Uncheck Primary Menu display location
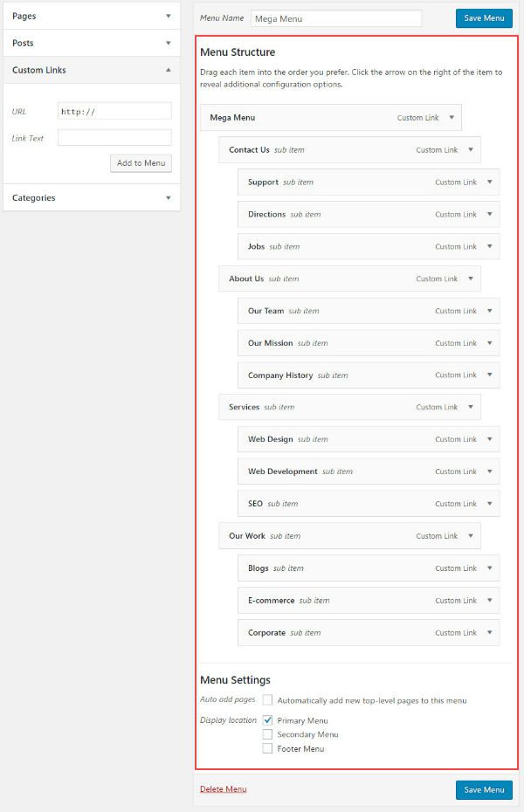Image resolution: width=524 pixels, height=812 pixels. 266,720
